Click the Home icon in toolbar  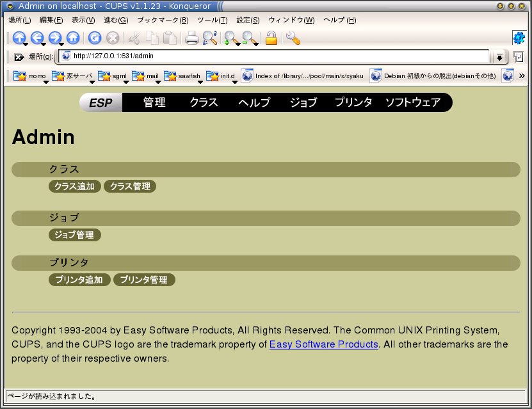pyautogui.click(x=72, y=38)
